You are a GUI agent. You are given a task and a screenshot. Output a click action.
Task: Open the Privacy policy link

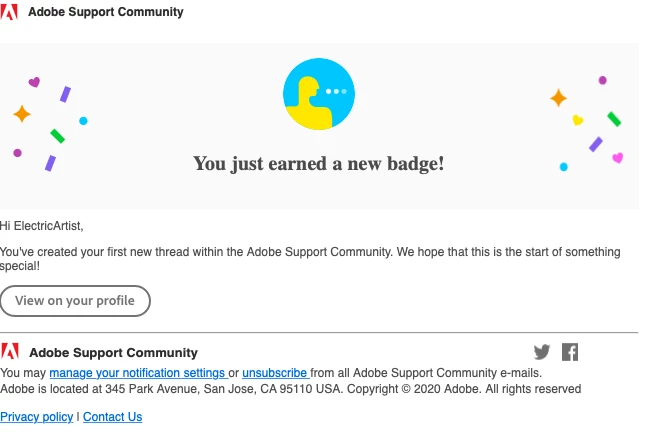(37, 417)
